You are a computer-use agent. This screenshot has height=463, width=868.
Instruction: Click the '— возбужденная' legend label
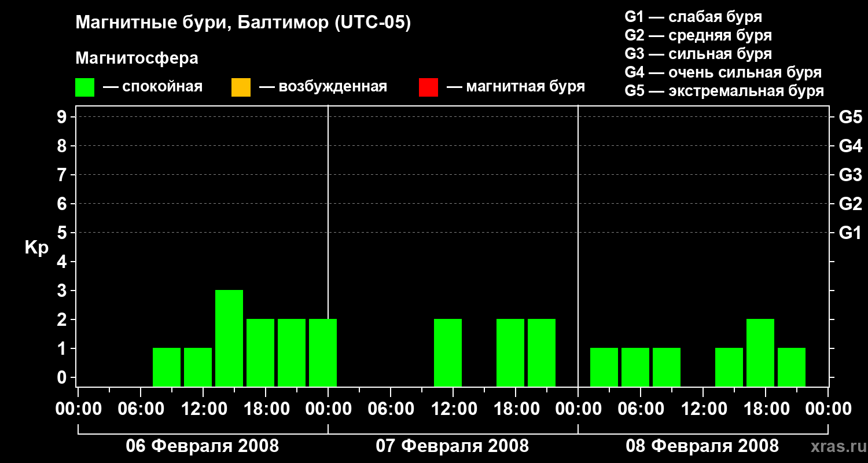click(323, 87)
